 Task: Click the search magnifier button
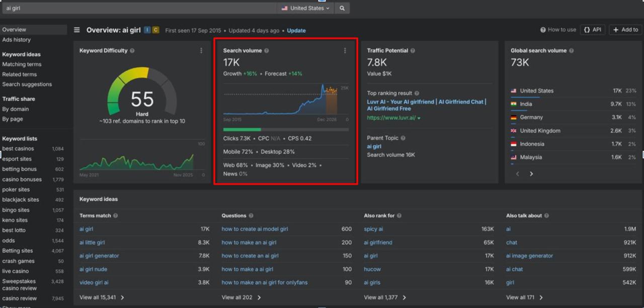[x=342, y=8]
